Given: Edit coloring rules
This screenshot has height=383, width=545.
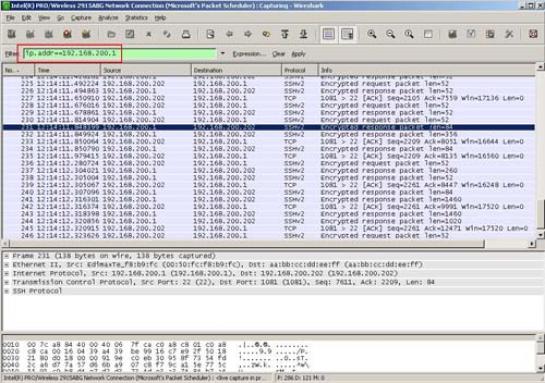Looking at the screenshot, I should [490, 34].
